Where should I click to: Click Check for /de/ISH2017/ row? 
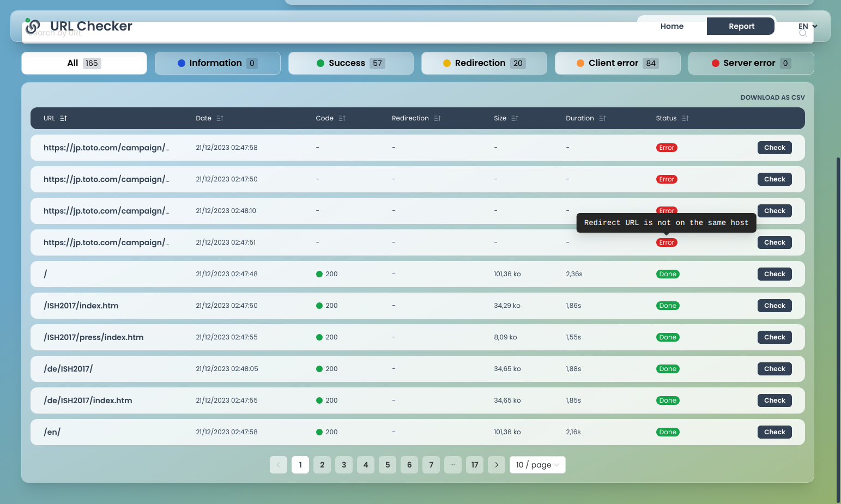coord(775,369)
